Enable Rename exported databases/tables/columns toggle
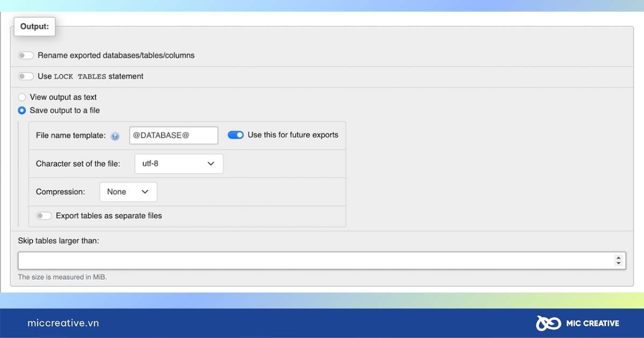Viewport: 644px width, 338px height. pyautogui.click(x=26, y=55)
